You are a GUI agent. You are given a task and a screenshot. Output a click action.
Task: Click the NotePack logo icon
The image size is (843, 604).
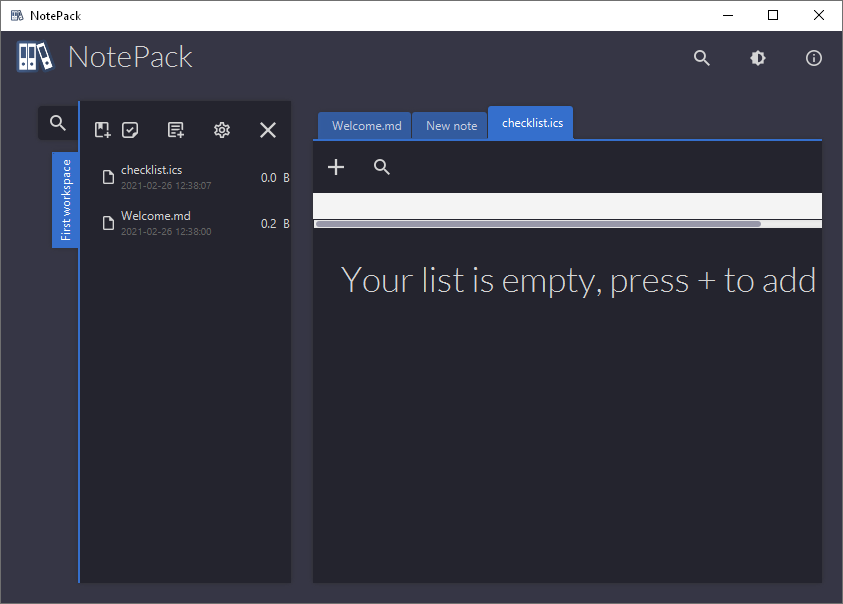[x=33, y=57]
